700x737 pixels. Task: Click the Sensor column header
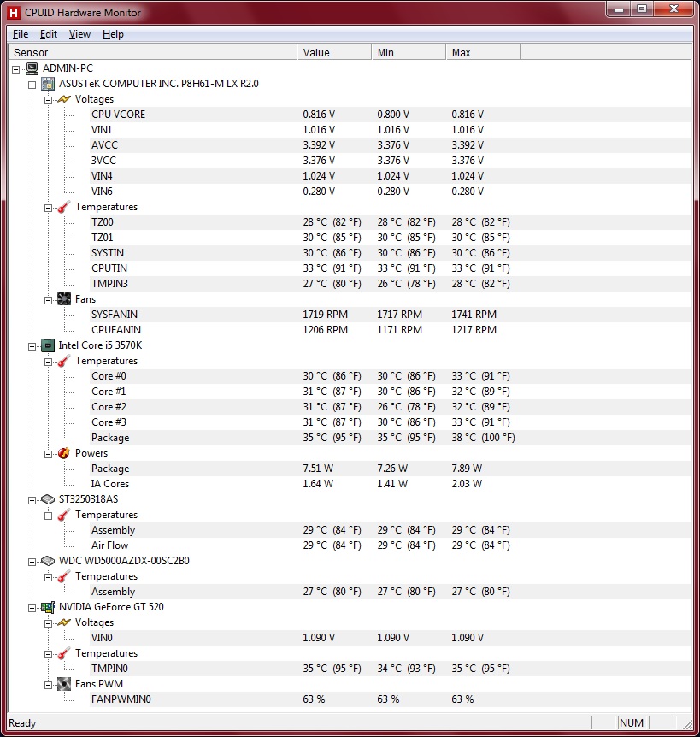[x=153, y=53]
